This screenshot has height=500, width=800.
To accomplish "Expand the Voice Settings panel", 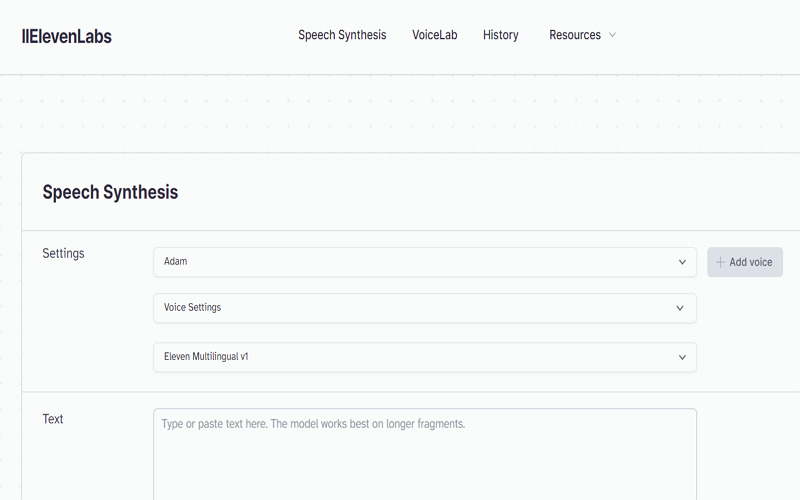I will tap(424, 308).
